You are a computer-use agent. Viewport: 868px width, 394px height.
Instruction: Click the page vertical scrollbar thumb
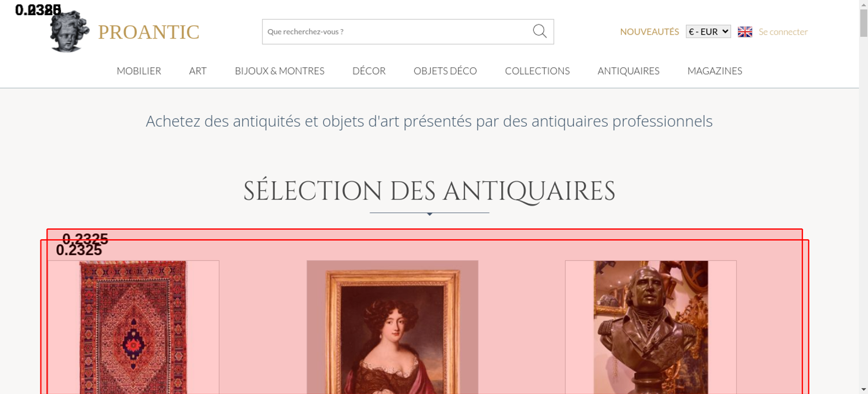point(864,23)
